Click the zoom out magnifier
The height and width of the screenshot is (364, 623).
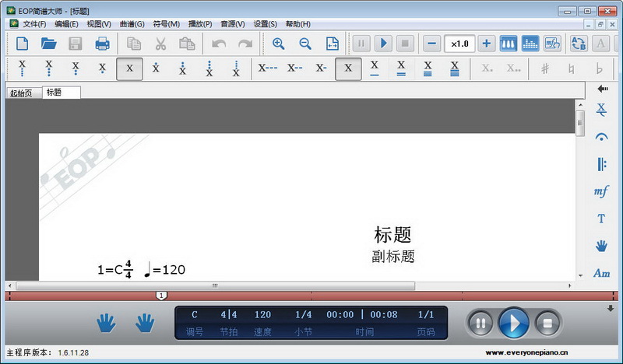305,44
